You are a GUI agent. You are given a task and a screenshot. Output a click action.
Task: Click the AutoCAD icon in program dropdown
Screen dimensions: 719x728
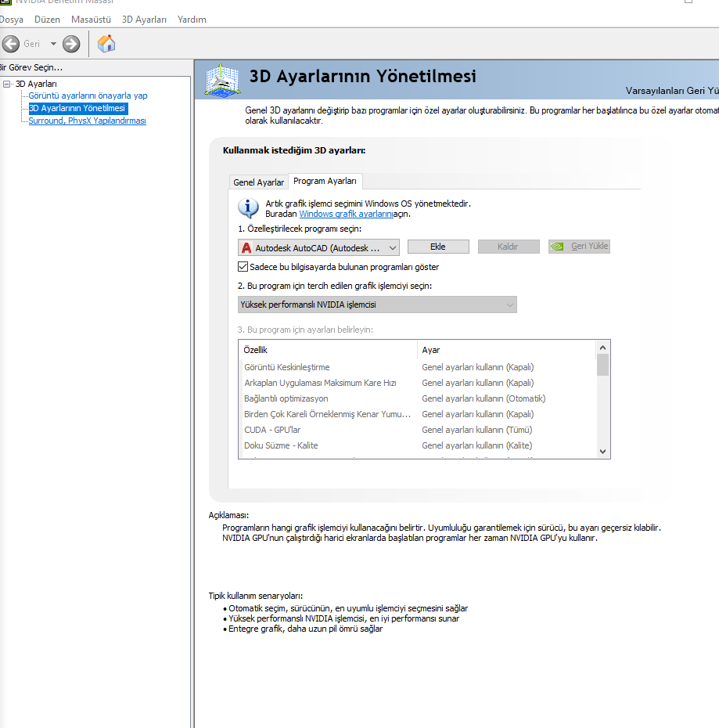[246, 248]
